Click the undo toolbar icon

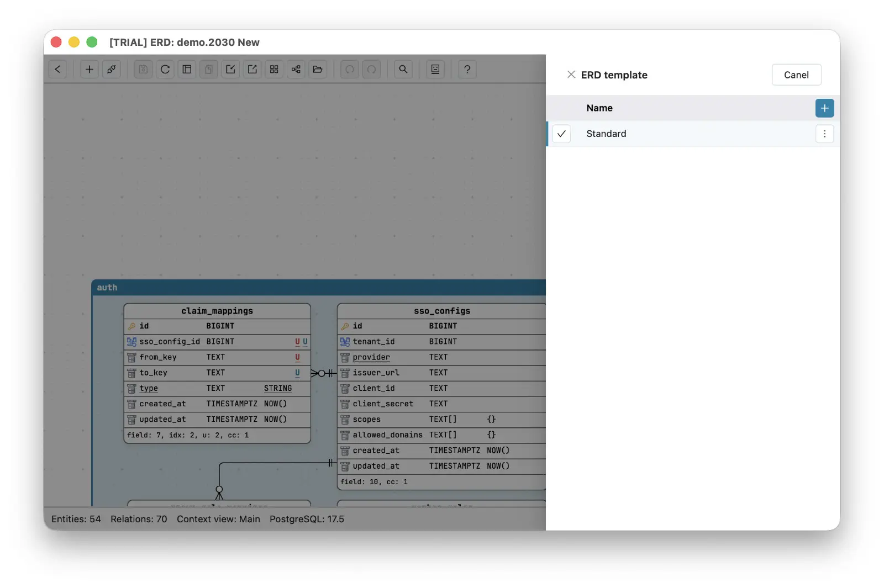(x=350, y=70)
